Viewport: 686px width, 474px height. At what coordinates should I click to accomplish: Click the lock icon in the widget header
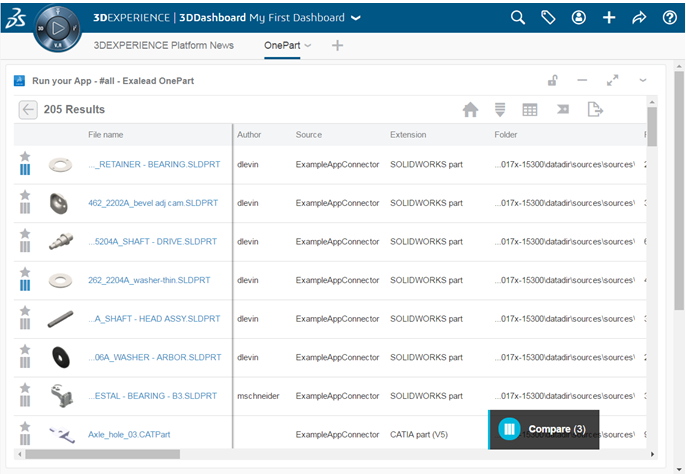coord(553,81)
